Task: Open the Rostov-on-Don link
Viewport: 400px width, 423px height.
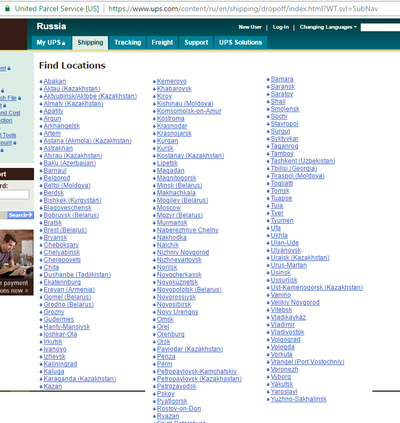Action: [x=179, y=409]
